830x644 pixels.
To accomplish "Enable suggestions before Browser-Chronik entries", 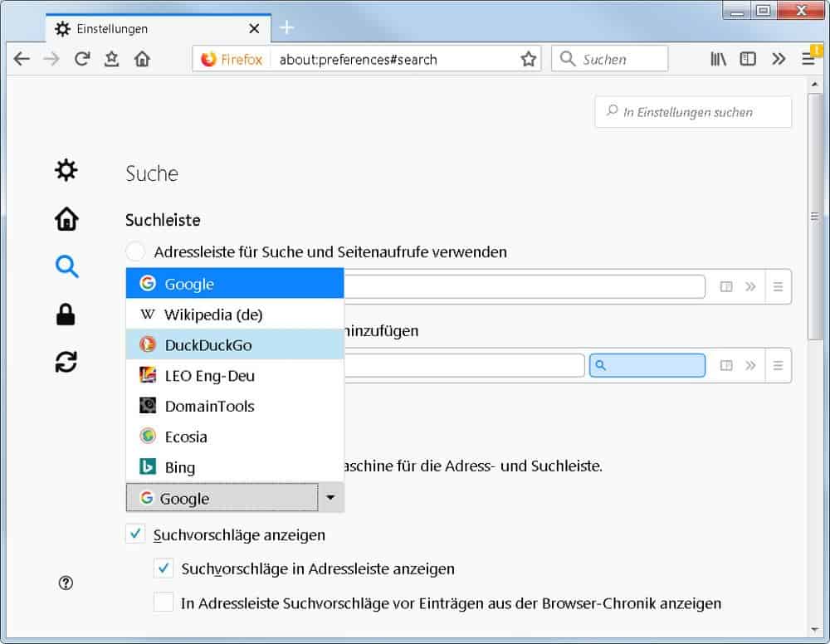I will click(164, 603).
